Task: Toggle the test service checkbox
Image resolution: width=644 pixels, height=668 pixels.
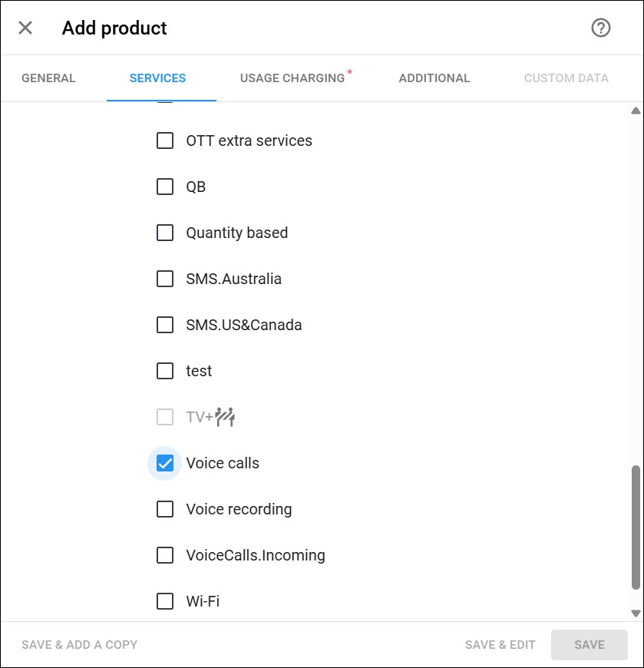Action: 165,371
